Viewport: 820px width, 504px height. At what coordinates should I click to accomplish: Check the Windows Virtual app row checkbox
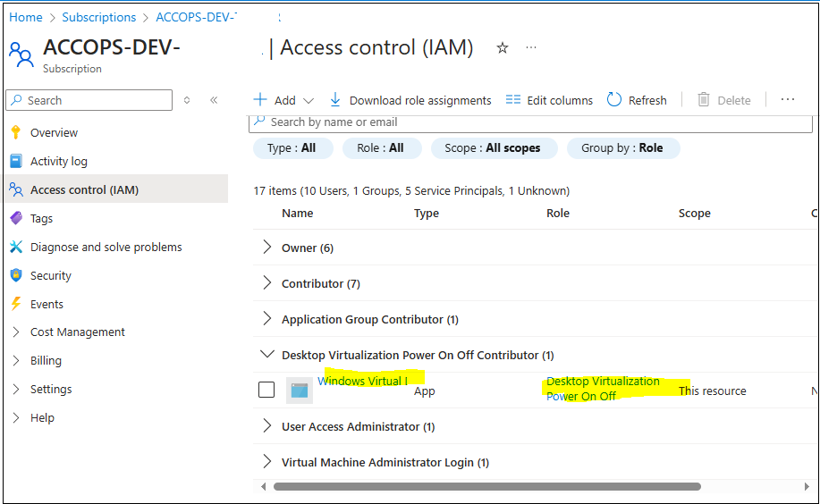tap(266, 390)
